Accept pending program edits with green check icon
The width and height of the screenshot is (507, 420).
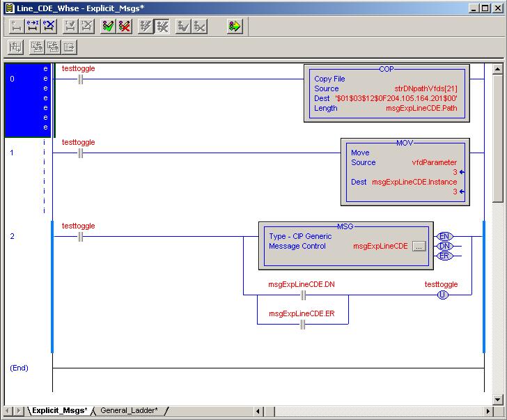coord(108,26)
